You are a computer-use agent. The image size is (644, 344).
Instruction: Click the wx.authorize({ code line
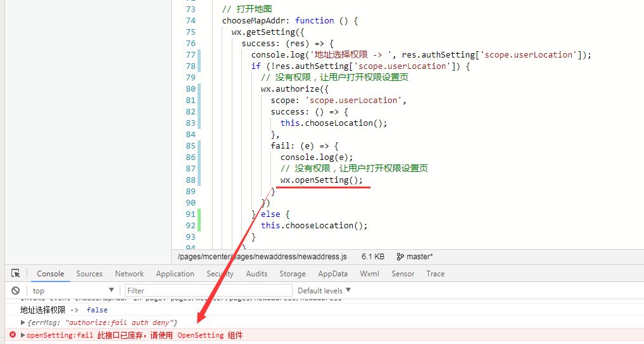(x=295, y=89)
